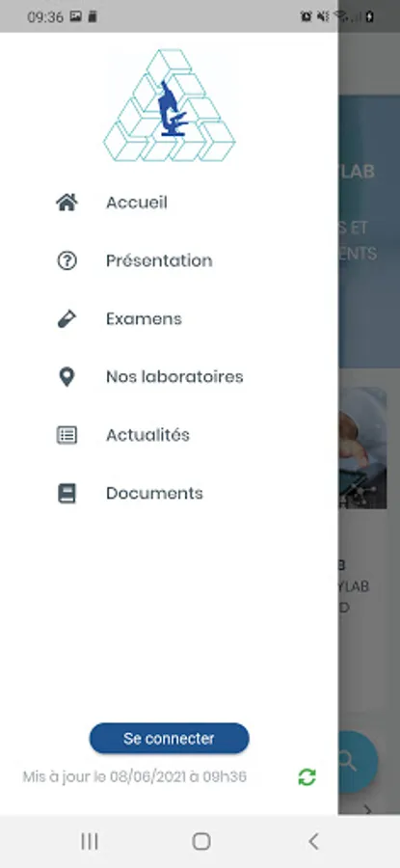The height and width of the screenshot is (868, 400).
Task: Open recent apps from the navigation bar
Action: [x=89, y=841]
